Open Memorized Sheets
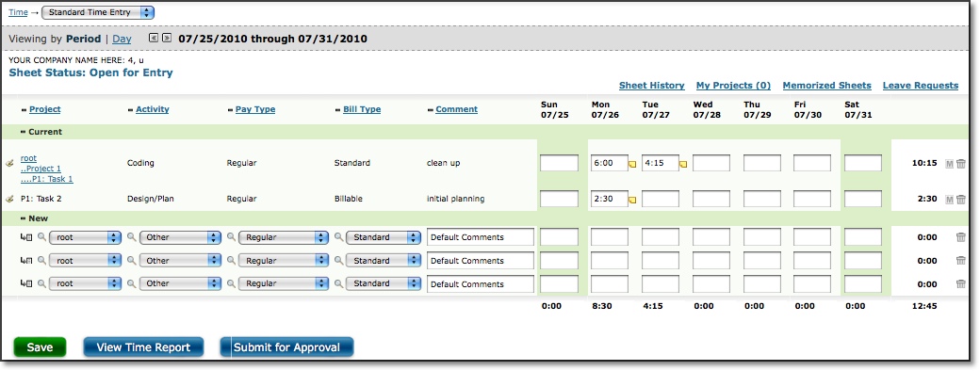 (827, 86)
